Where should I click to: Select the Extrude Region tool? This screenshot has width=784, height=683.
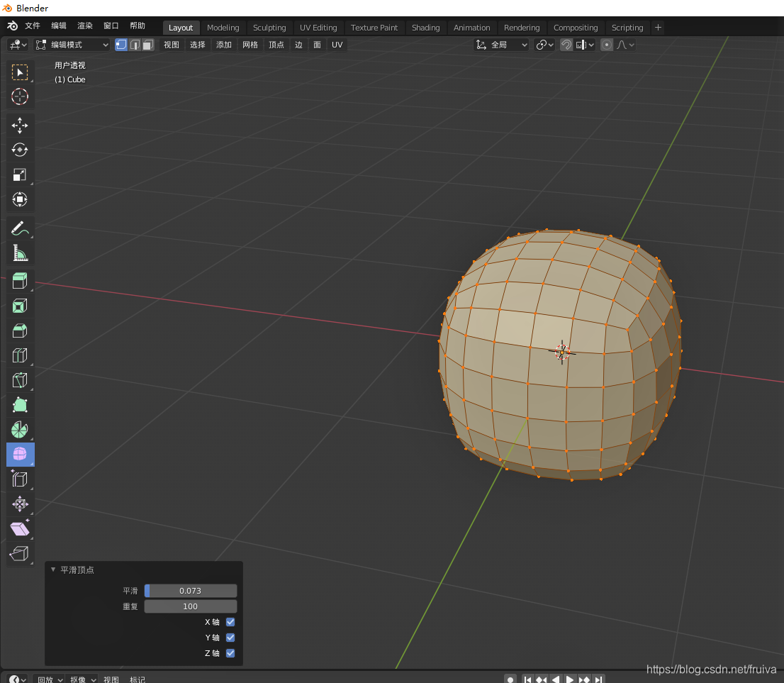[x=20, y=281]
